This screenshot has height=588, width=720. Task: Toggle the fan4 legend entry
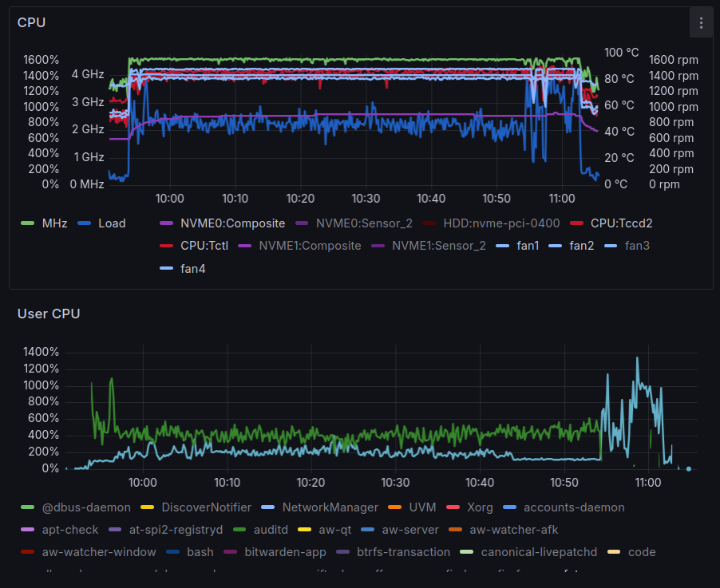pyautogui.click(x=192, y=269)
